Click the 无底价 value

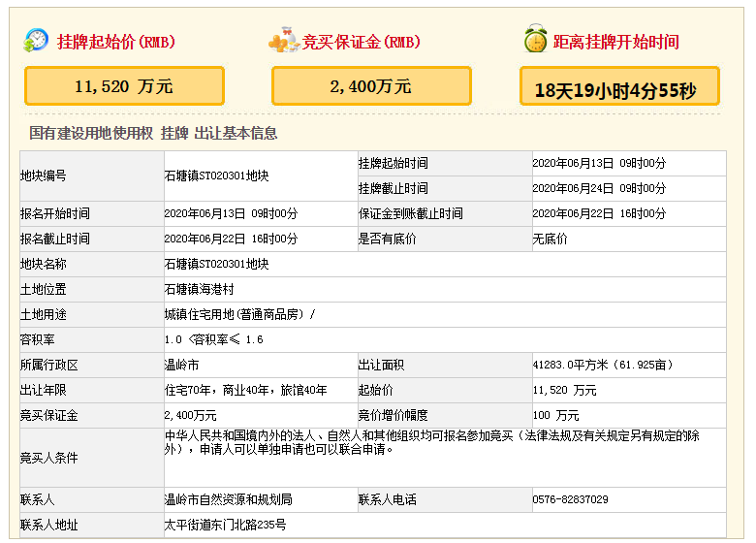tap(550, 239)
